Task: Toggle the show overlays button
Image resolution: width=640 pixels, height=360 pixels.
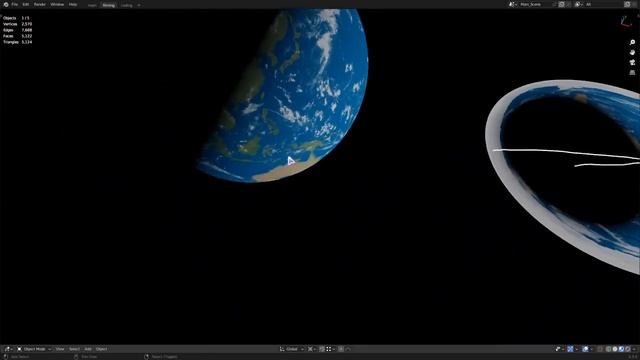Action: click(586, 349)
